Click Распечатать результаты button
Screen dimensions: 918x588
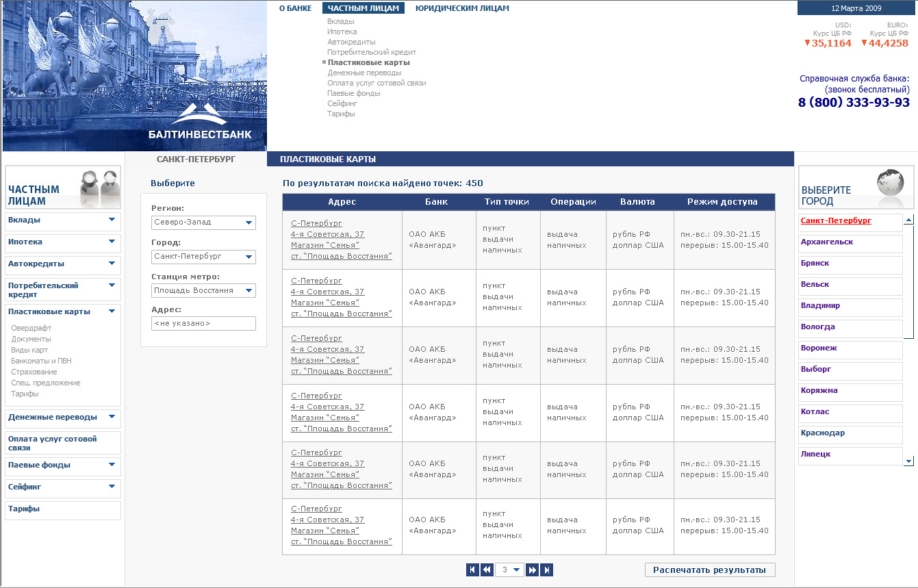710,570
